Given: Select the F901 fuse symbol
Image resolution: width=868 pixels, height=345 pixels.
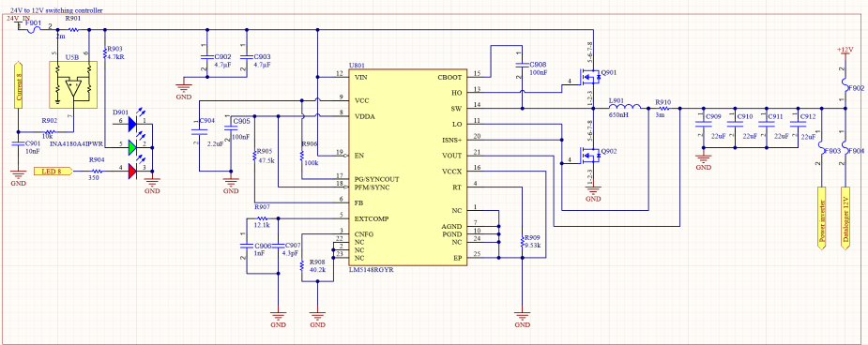Looking at the screenshot, I should [x=33, y=30].
